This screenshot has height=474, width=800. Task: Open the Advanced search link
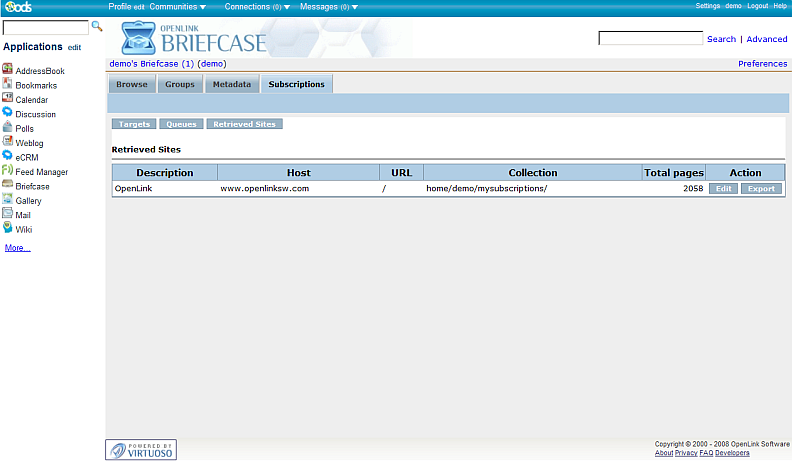(x=767, y=39)
